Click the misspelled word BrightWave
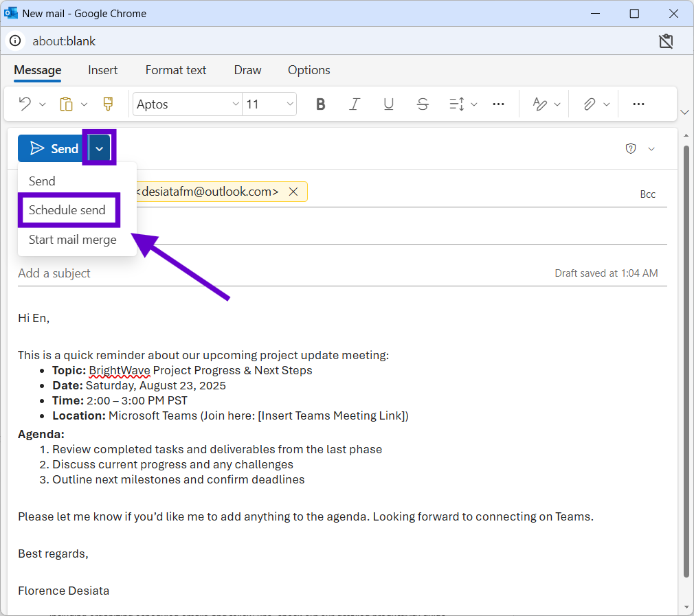The height and width of the screenshot is (616, 694). pyautogui.click(x=120, y=371)
